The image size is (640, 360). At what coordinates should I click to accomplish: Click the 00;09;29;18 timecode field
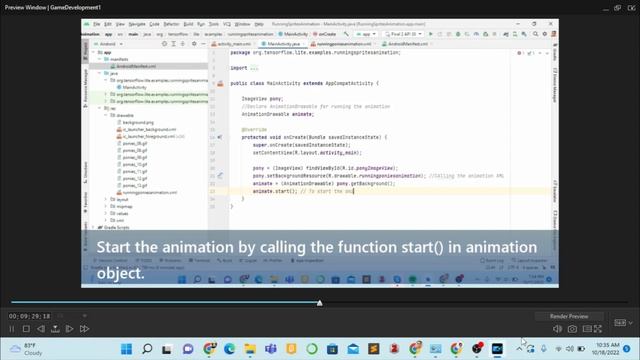[x=29, y=316]
